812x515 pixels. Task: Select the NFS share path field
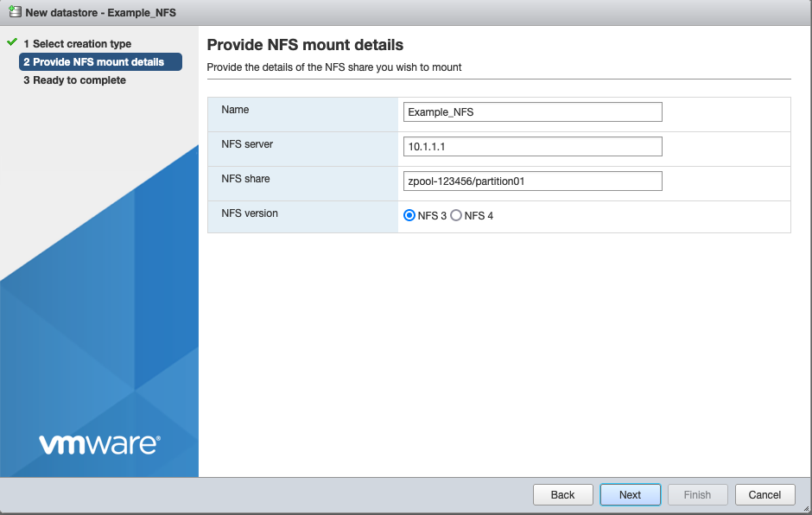[532, 181]
